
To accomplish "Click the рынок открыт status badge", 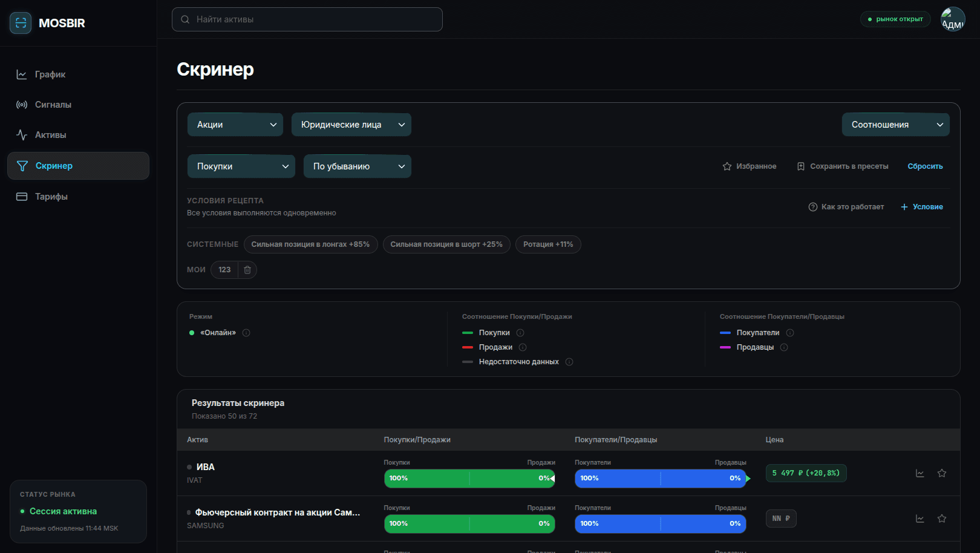I will 895,19.
